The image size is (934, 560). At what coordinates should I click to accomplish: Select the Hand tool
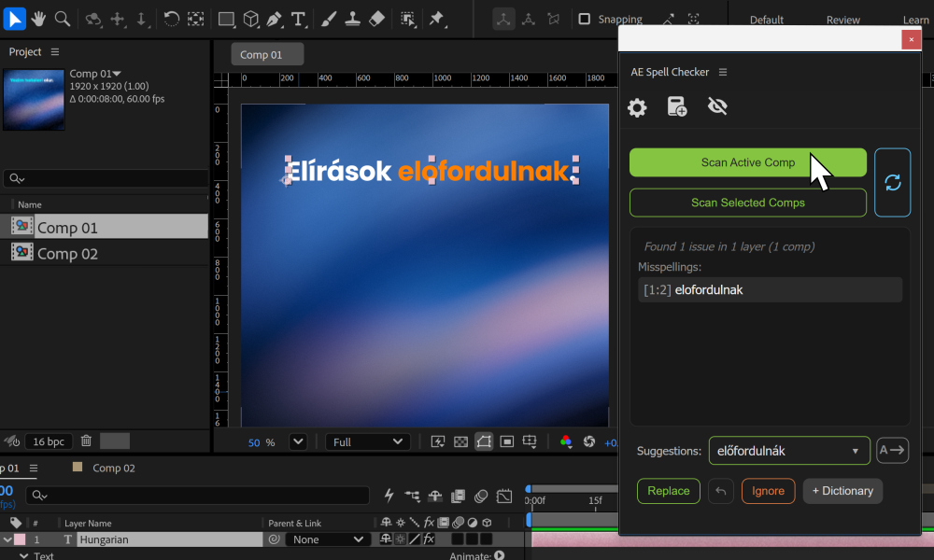(x=38, y=19)
